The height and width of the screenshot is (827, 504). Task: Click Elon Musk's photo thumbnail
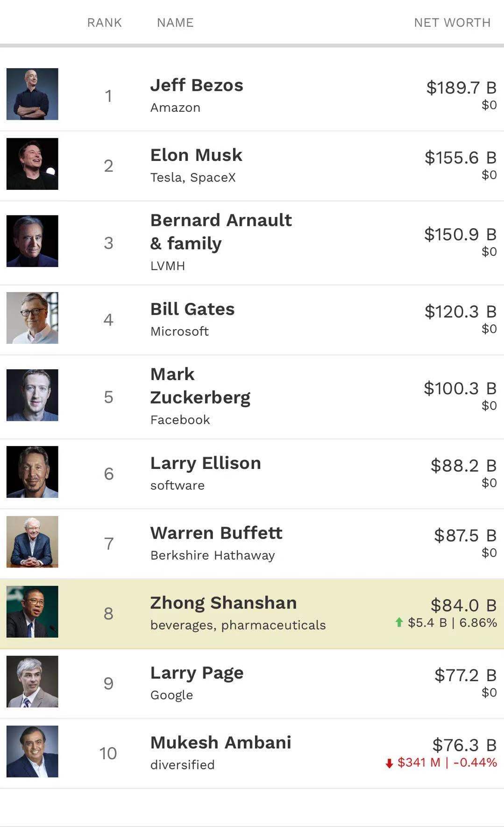(32, 164)
